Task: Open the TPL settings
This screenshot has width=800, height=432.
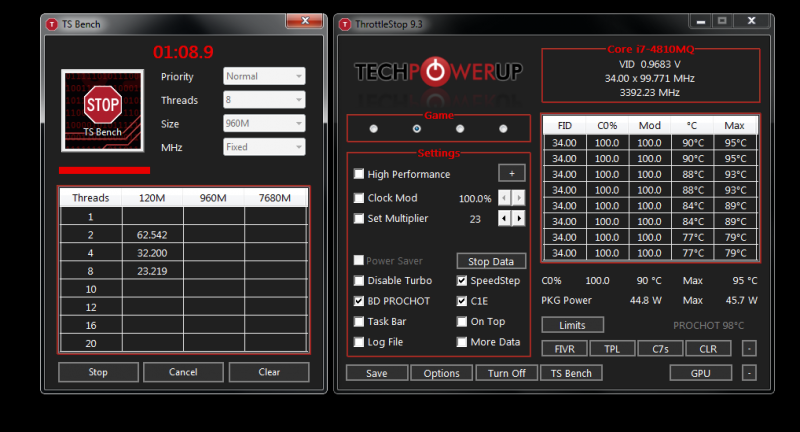Action: 612,349
